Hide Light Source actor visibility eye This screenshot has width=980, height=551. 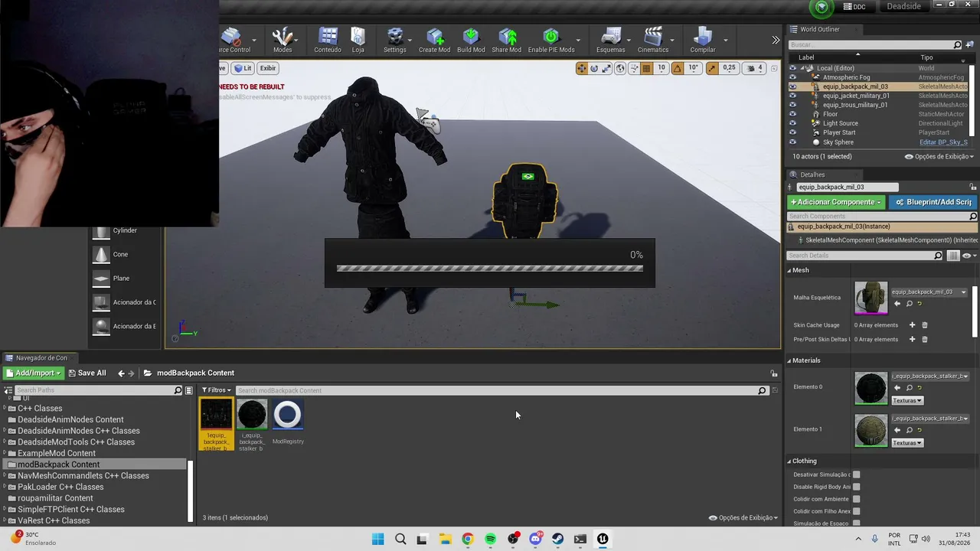792,123
